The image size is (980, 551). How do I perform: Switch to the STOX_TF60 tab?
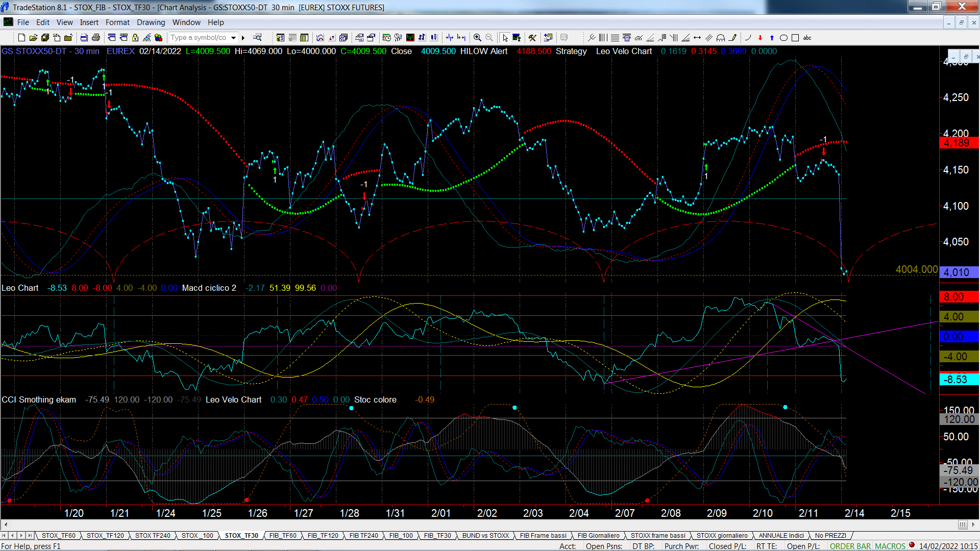(59, 536)
